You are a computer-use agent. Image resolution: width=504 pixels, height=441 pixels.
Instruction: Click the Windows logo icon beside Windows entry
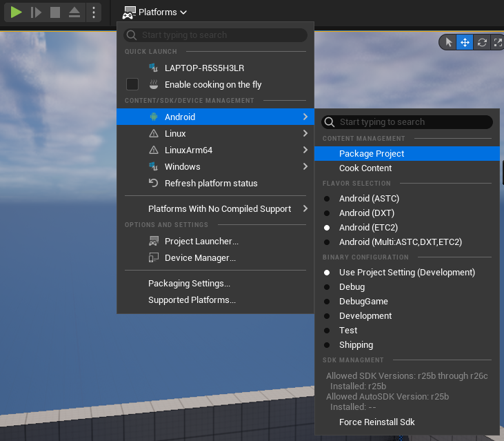click(153, 166)
